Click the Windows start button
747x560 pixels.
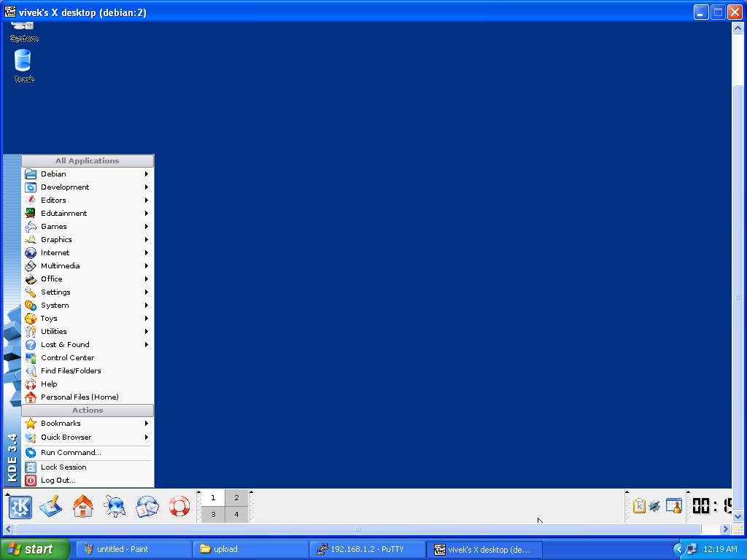pos(35,550)
